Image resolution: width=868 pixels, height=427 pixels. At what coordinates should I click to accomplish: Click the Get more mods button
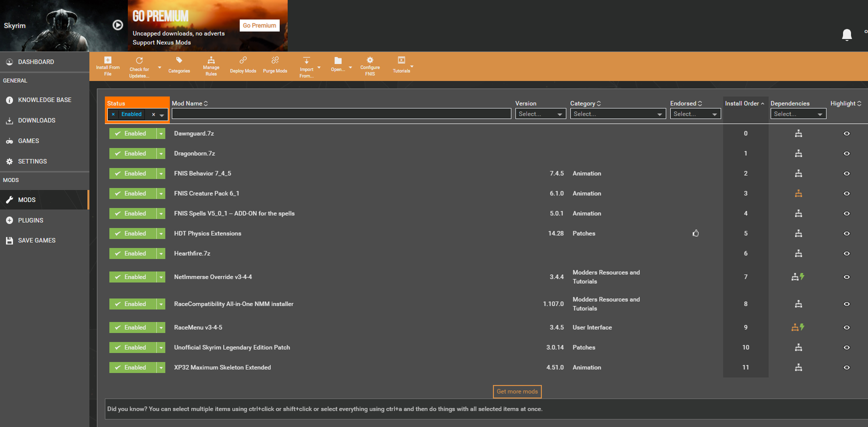click(517, 391)
